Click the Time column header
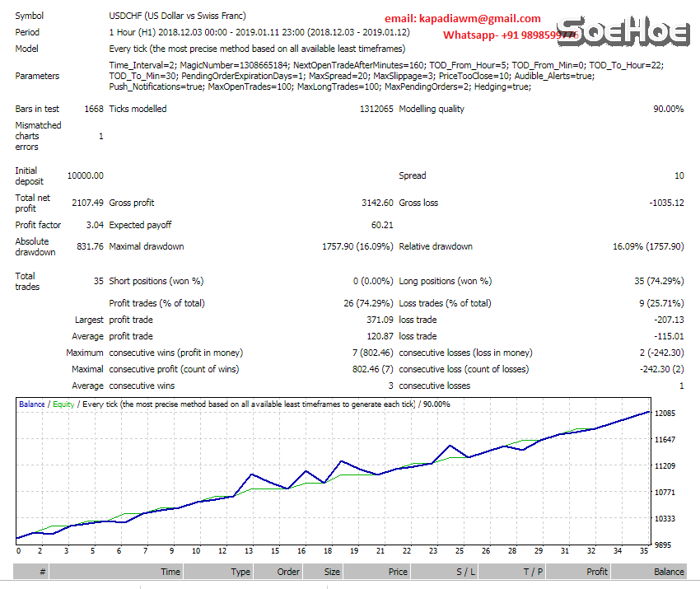Viewport: 700px width, 589px height. [170, 571]
